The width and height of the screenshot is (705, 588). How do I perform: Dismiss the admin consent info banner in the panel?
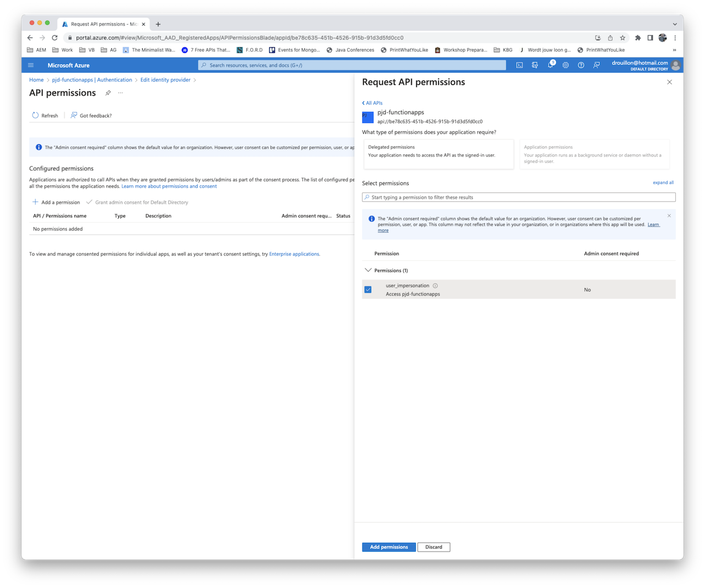[x=669, y=215]
